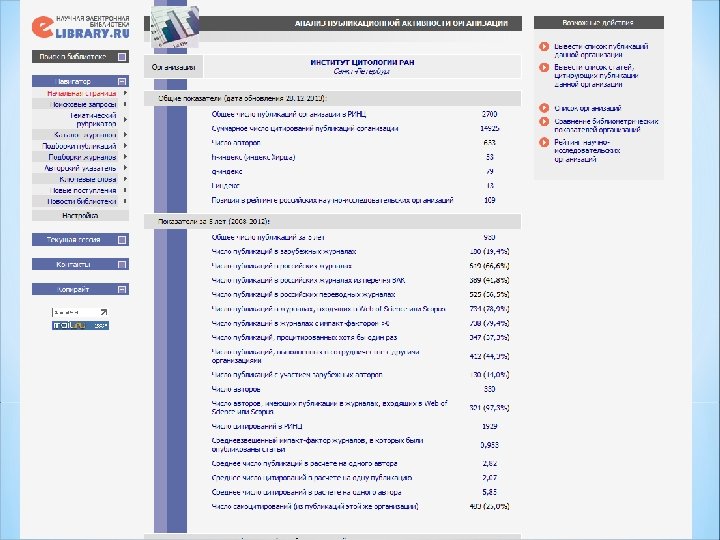Click 'Число самоцитирований' row label
This screenshot has height=540, width=720.
click(315, 507)
